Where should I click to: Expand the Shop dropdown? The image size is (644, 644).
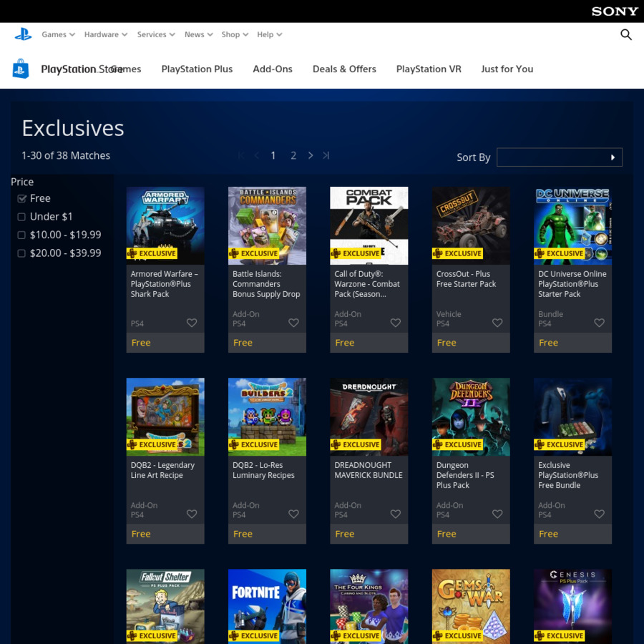pyautogui.click(x=235, y=34)
